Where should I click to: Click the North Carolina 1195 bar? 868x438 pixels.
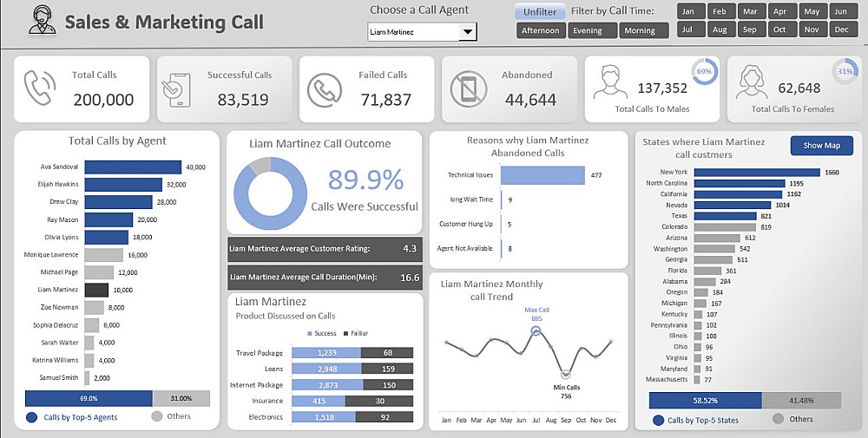pyautogui.click(x=740, y=183)
